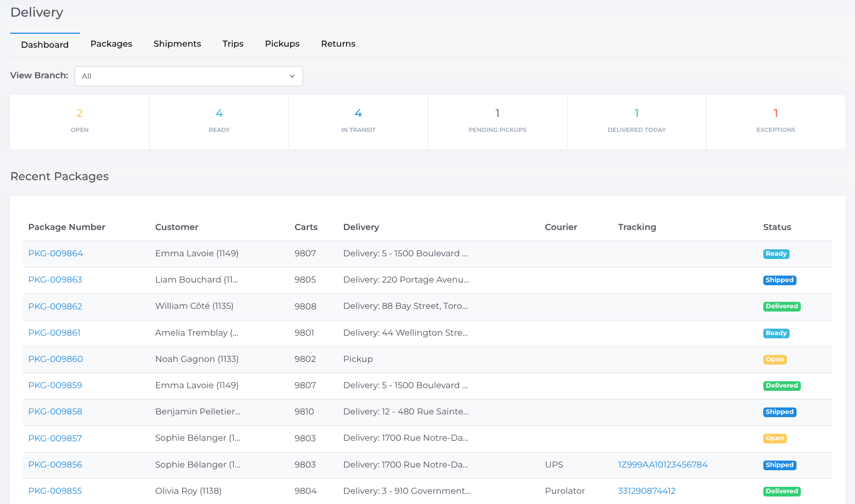Switch to the Dashboard tab
This screenshot has height=504, width=855.
(45, 45)
